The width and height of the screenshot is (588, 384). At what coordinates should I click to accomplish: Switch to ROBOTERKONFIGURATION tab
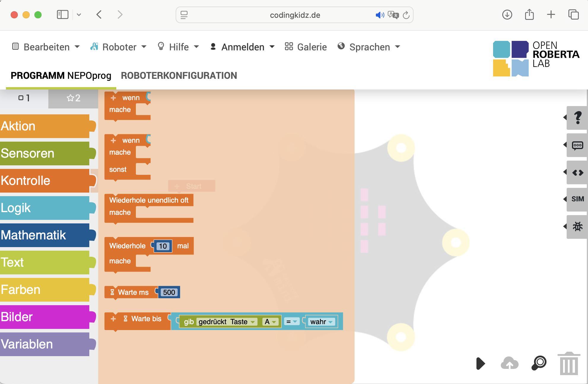coord(179,76)
